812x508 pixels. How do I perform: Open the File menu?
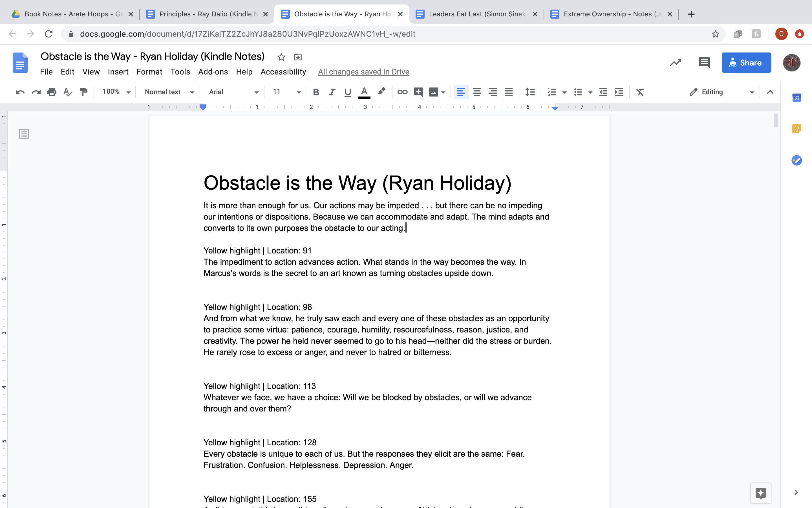pos(46,72)
